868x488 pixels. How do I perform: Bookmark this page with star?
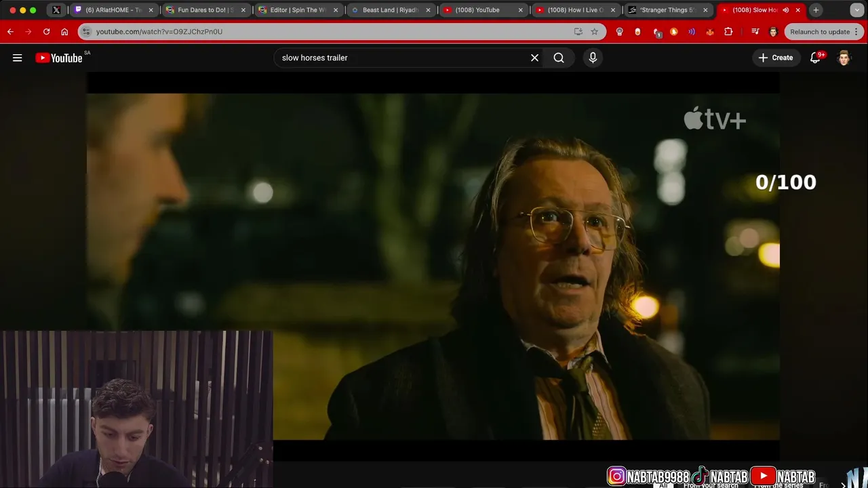[x=595, y=32]
